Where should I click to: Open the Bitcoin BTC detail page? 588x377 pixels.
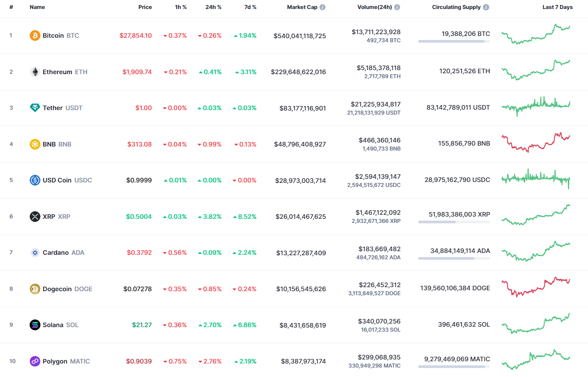coord(54,35)
